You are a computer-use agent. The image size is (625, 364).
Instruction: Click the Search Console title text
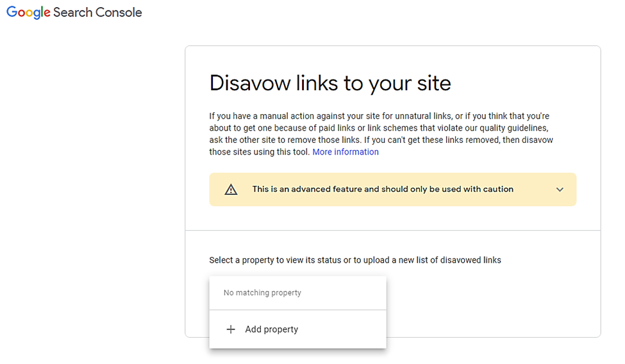pyautogui.click(x=97, y=12)
